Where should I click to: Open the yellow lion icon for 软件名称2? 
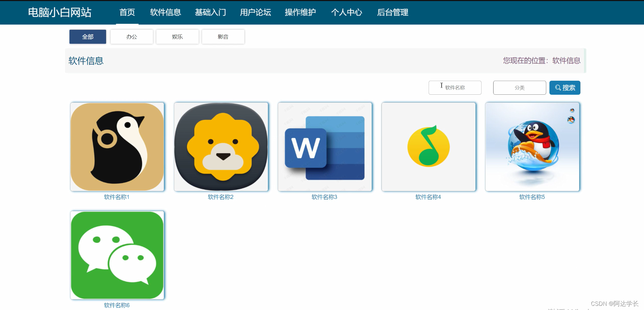[221, 147]
